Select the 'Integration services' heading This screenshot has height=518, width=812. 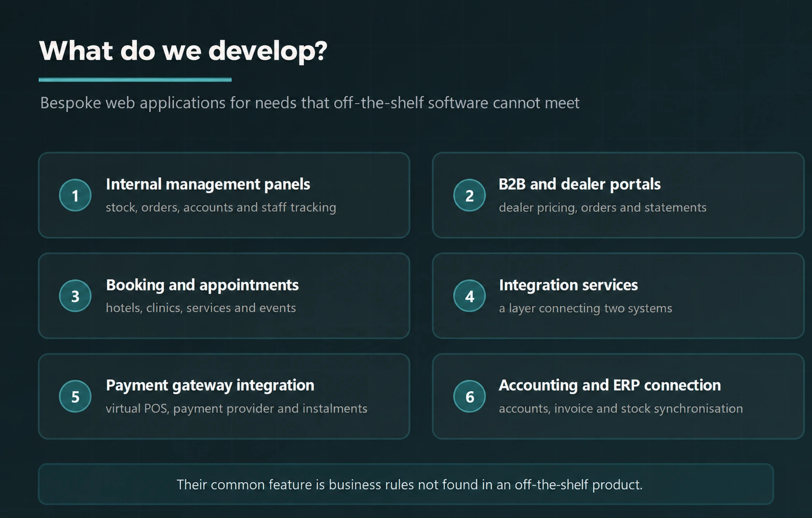coord(568,285)
